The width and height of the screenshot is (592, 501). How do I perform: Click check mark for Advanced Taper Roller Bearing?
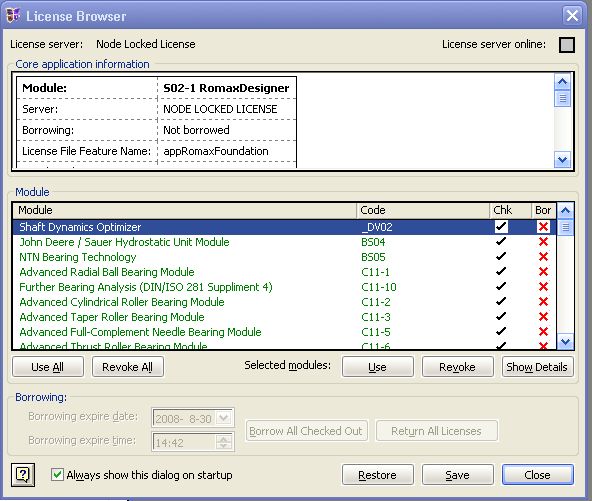[x=501, y=316]
